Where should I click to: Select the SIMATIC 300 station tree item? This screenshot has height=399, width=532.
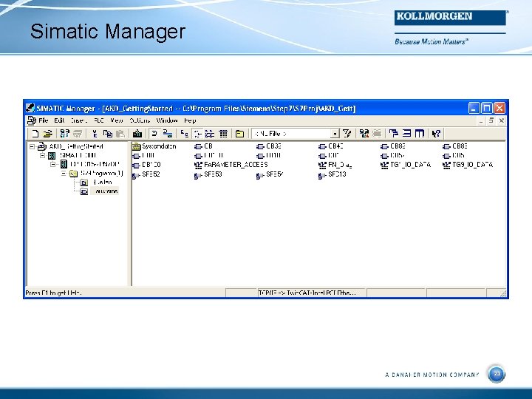click(x=78, y=155)
